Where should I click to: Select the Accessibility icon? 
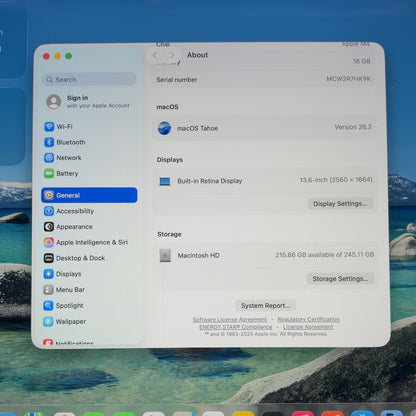pyautogui.click(x=49, y=211)
